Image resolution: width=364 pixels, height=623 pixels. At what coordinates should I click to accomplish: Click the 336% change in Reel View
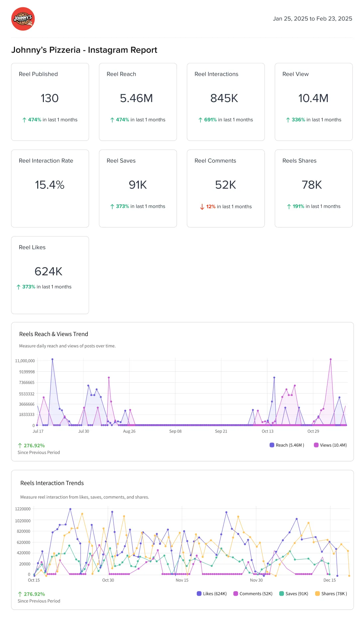coord(298,120)
